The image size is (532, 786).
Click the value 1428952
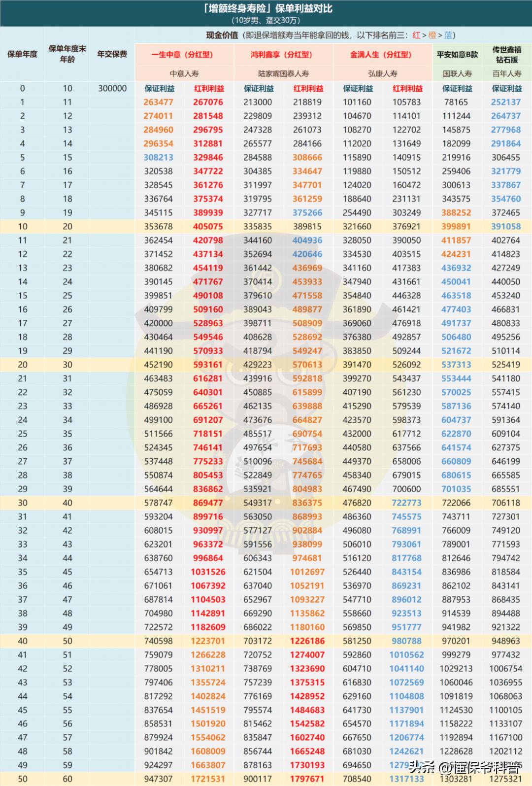pyautogui.click(x=307, y=696)
